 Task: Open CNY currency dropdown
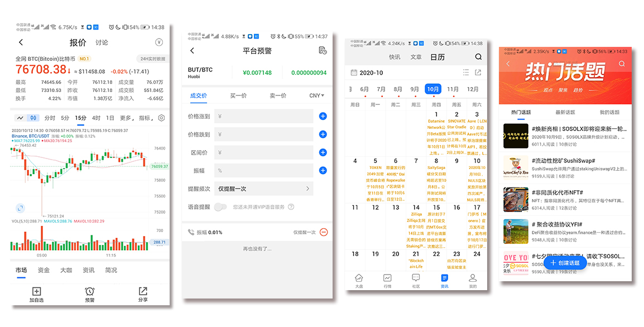point(316,95)
